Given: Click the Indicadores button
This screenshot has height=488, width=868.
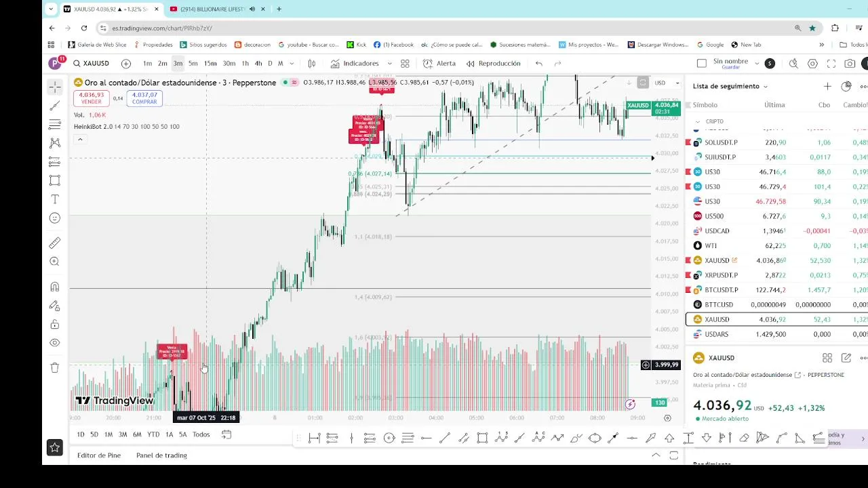Looking at the screenshot, I should (x=355, y=64).
